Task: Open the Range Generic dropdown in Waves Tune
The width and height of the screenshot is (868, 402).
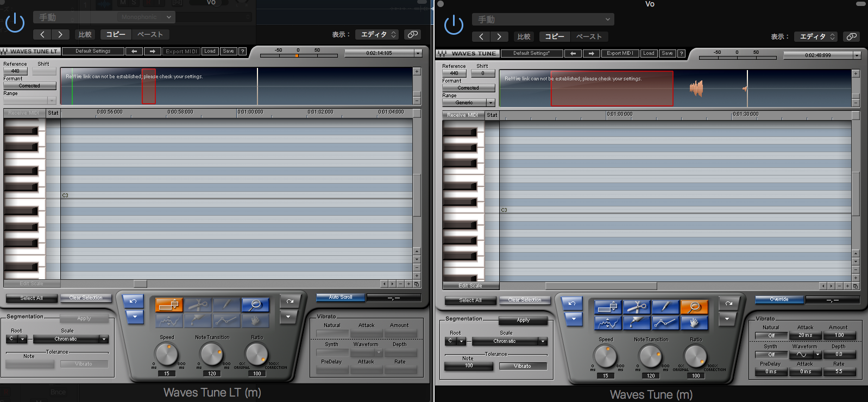Action: pos(468,103)
